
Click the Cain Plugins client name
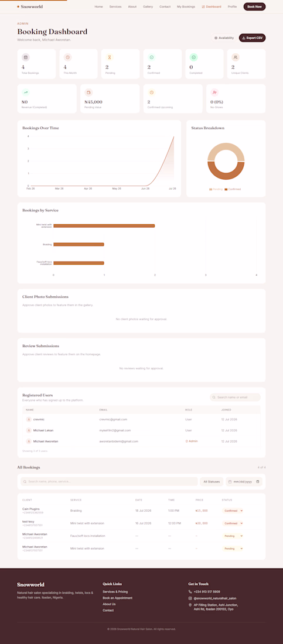coord(31,509)
